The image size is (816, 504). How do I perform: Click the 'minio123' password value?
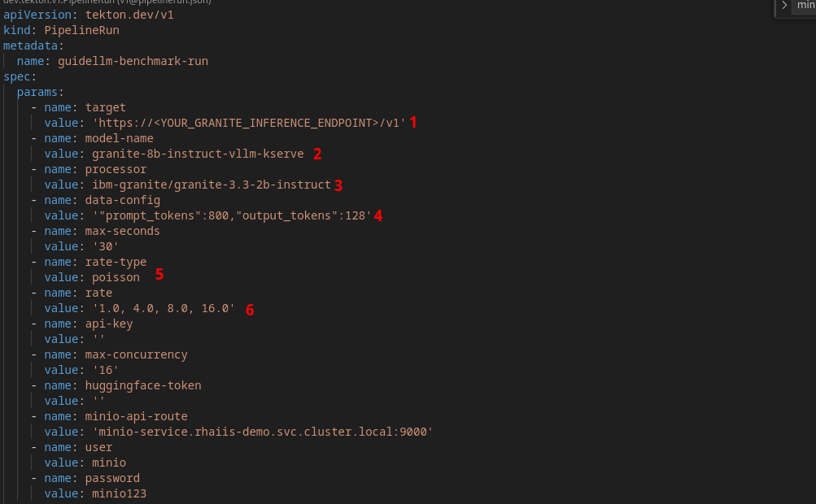point(119,493)
